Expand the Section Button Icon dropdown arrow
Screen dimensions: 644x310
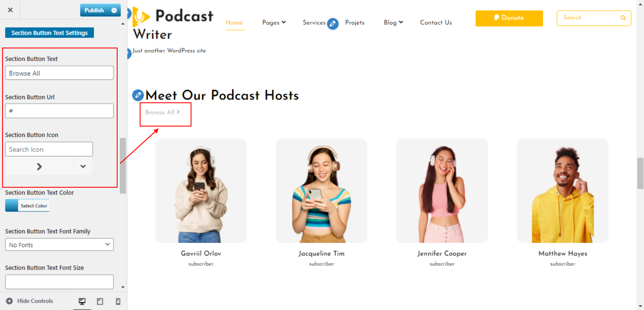pos(83,166)
